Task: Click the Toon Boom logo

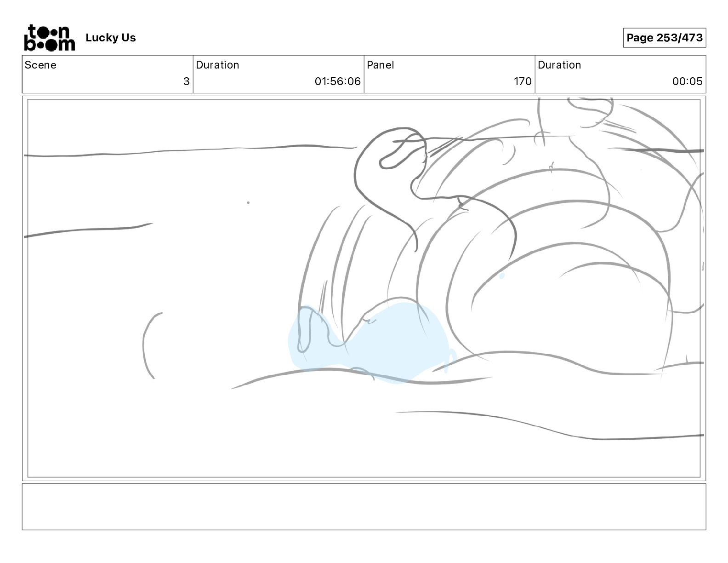Action: [49, 38]
